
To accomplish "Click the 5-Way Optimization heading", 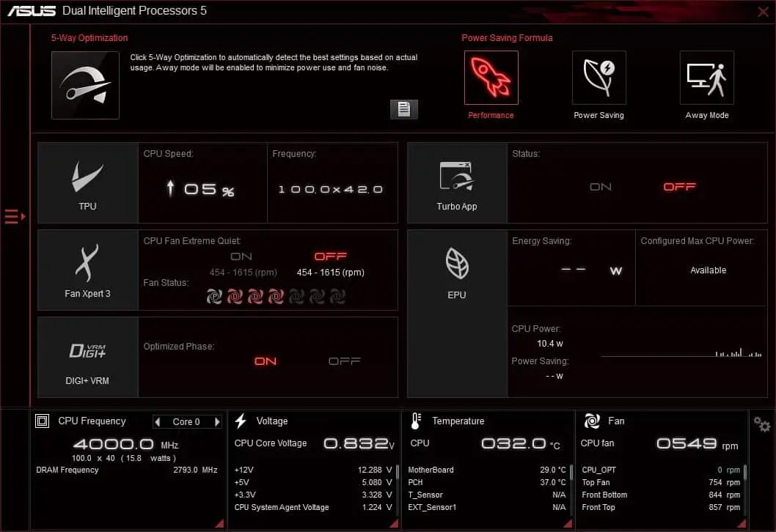I will point(89,38).
